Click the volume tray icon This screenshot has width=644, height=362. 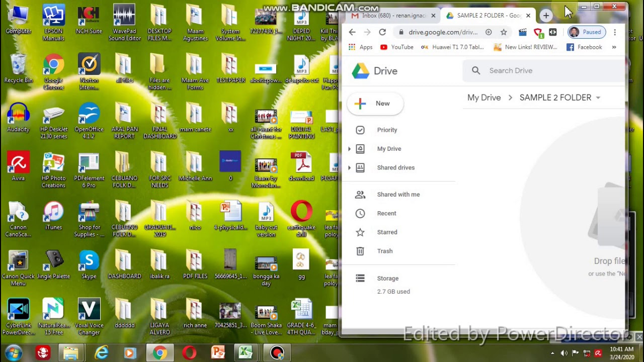[564, 353]
